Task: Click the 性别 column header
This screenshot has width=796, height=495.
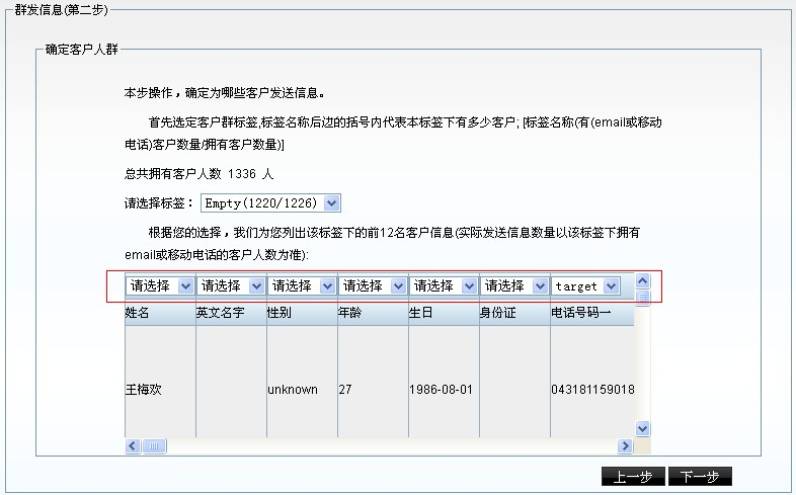Action: [x=301, y=313]
